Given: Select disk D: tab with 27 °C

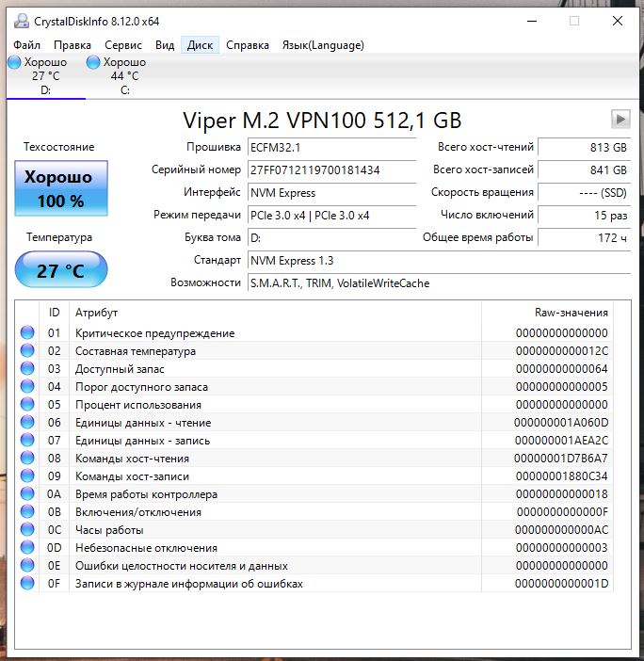Looking at the screenshot, I should [x=45, y=76].
